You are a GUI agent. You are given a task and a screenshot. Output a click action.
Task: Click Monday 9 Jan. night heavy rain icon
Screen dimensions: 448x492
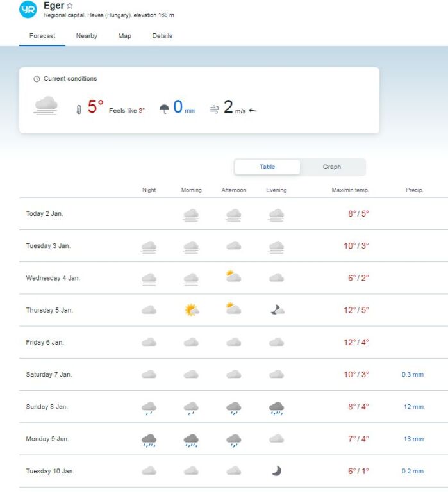click(x=149, y=439)
